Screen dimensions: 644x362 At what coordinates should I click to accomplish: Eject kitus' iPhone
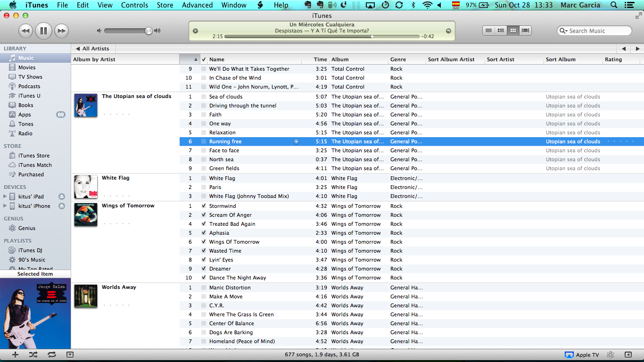[x=61, y=206]
